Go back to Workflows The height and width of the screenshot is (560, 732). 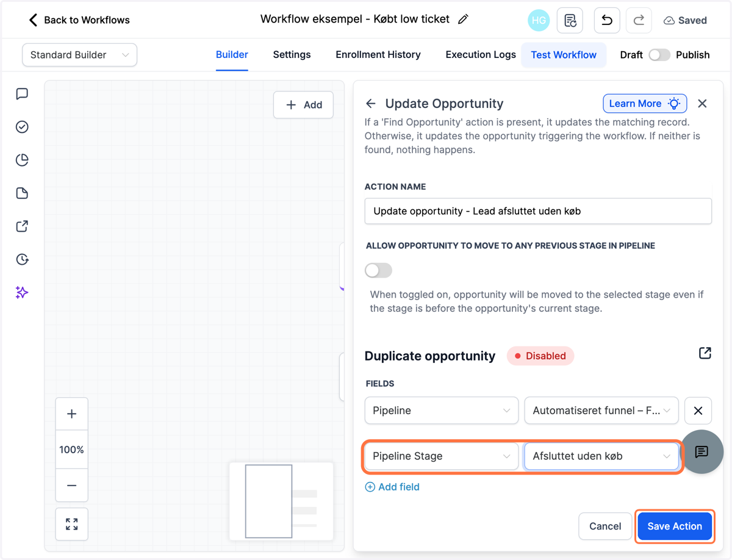point(79,20)
